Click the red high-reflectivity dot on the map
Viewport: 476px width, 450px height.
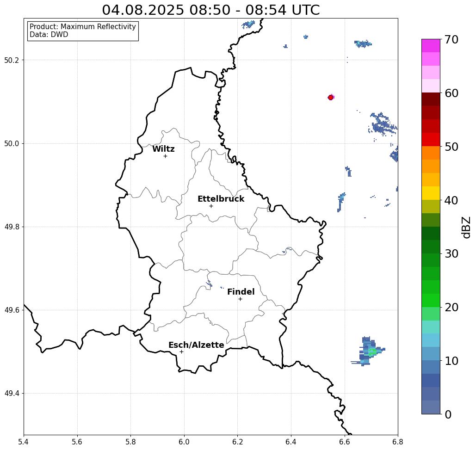[x=331, y=98]
